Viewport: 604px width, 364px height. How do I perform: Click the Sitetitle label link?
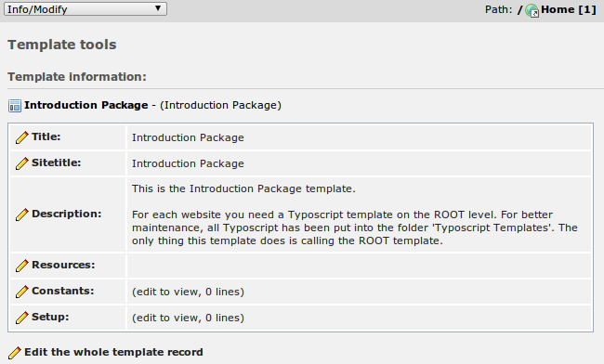point(57,162)
